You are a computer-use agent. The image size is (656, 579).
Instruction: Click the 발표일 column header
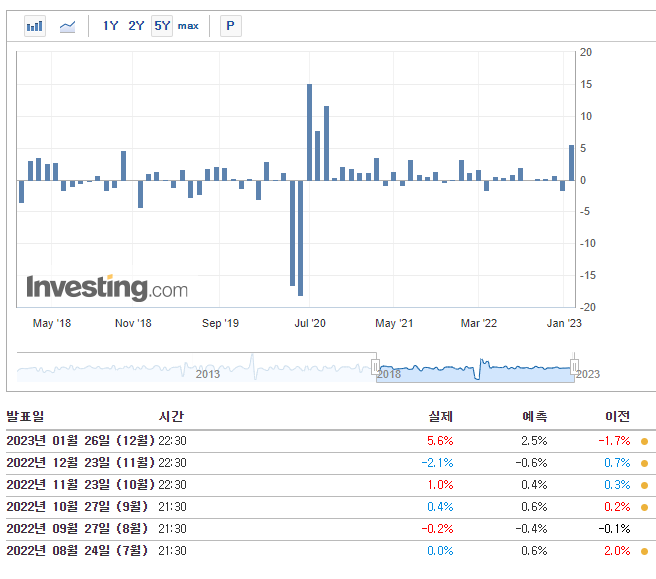25,416
